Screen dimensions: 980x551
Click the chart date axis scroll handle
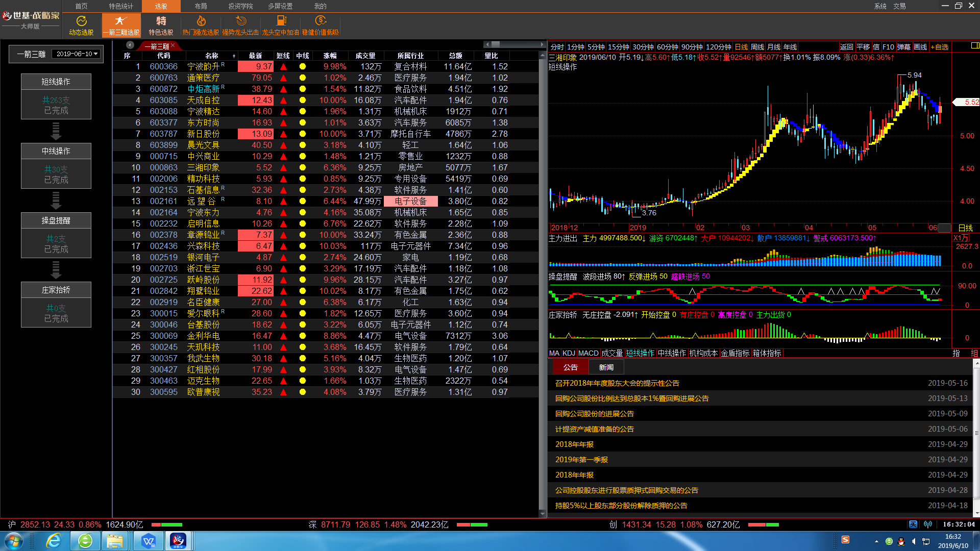[x=945, y=228]
